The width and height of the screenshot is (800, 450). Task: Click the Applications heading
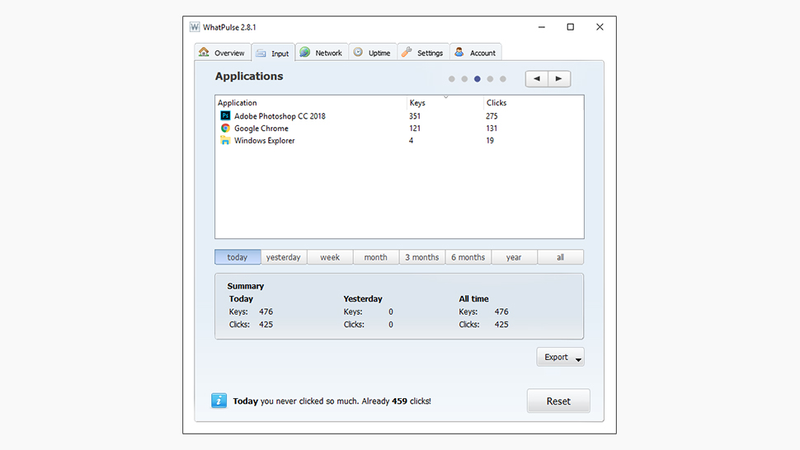(x=249, y=76)
